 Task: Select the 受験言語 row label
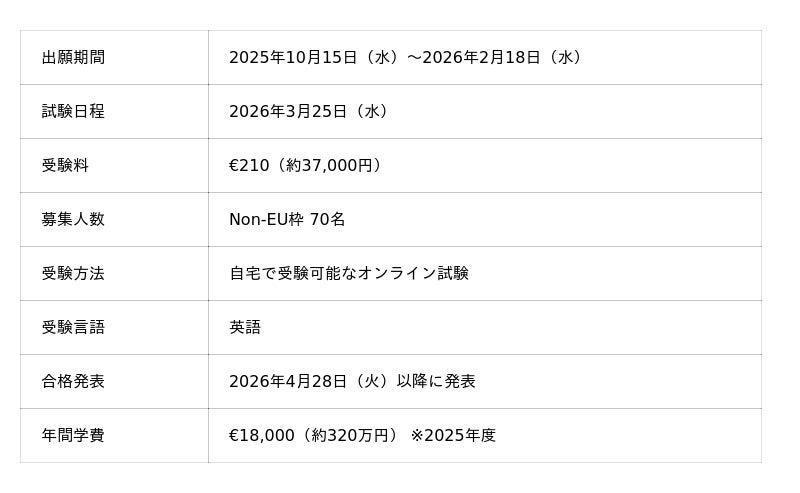pos(73,327)
